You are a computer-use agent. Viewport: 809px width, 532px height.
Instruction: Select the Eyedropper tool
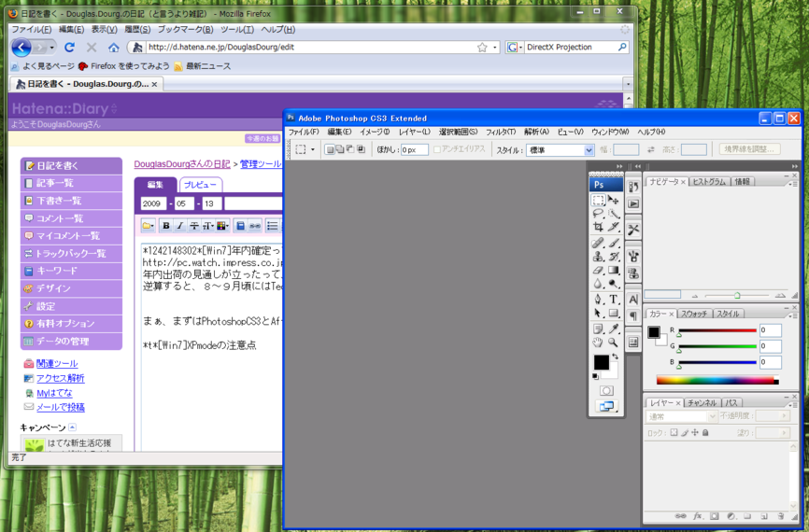click(614, 329)
